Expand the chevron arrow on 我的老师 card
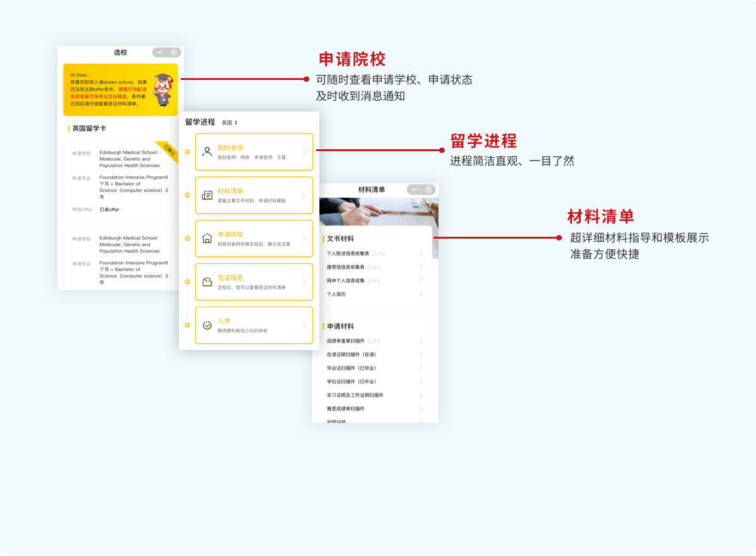The width and height of the screenshot is (756, 556). [x=304, y=152]
